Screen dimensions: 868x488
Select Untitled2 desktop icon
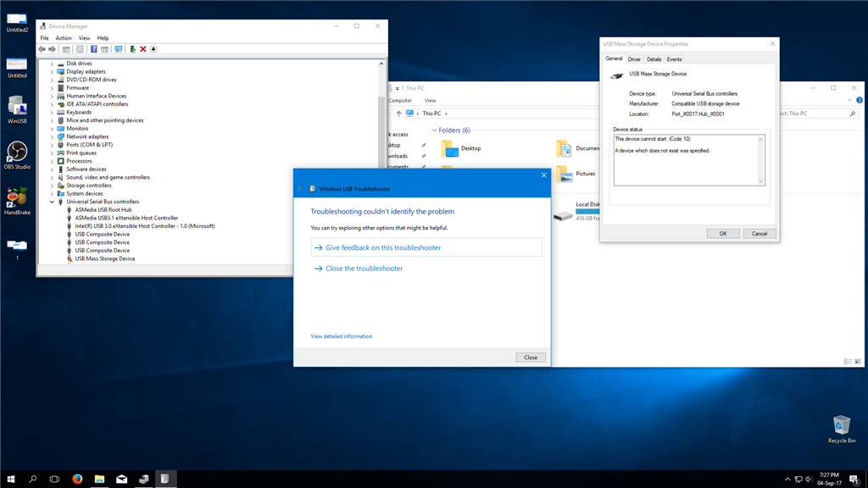[x=17, y=23]
